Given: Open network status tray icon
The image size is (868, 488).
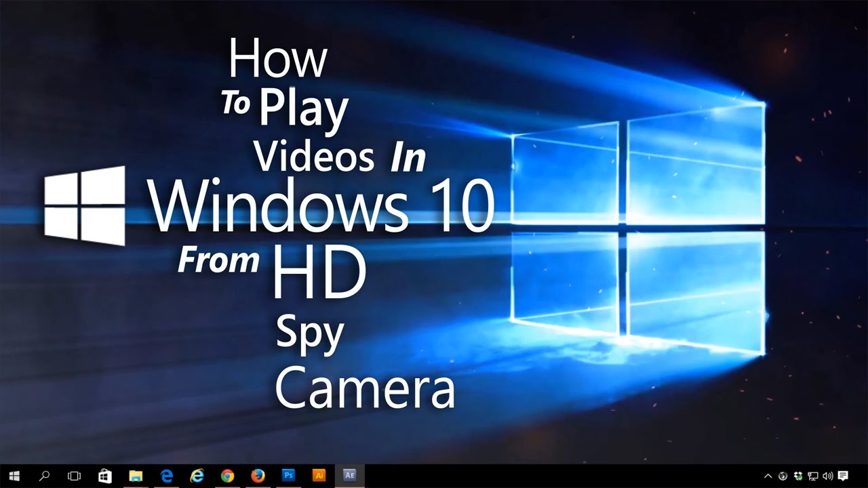Looking at the screenshot, I should pyautogui.click(x=813, y=476).
